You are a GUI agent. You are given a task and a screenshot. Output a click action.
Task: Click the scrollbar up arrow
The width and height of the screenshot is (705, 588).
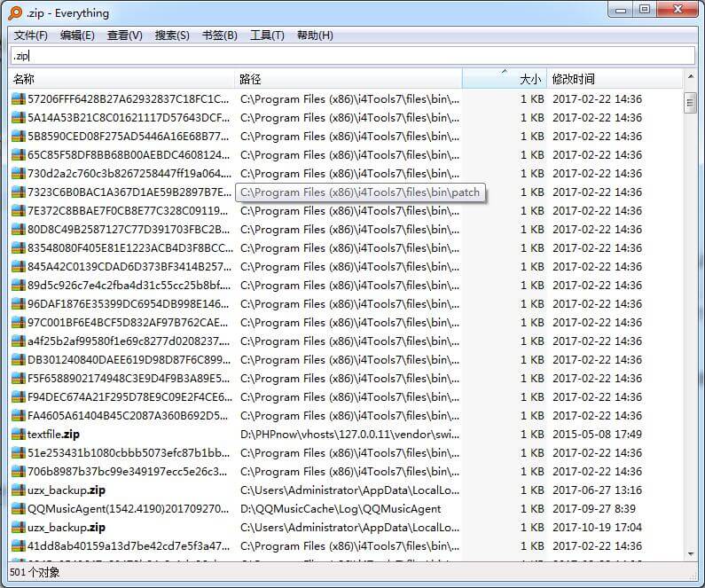point(690,77)
